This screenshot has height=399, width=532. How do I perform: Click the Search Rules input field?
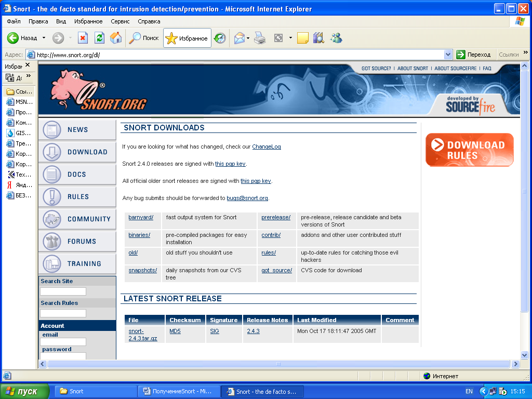tap(63, 313)
